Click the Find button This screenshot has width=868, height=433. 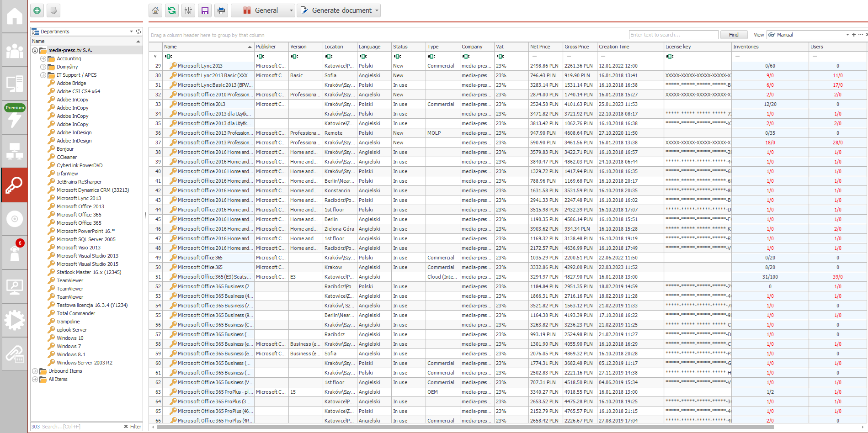pos(734,35)
